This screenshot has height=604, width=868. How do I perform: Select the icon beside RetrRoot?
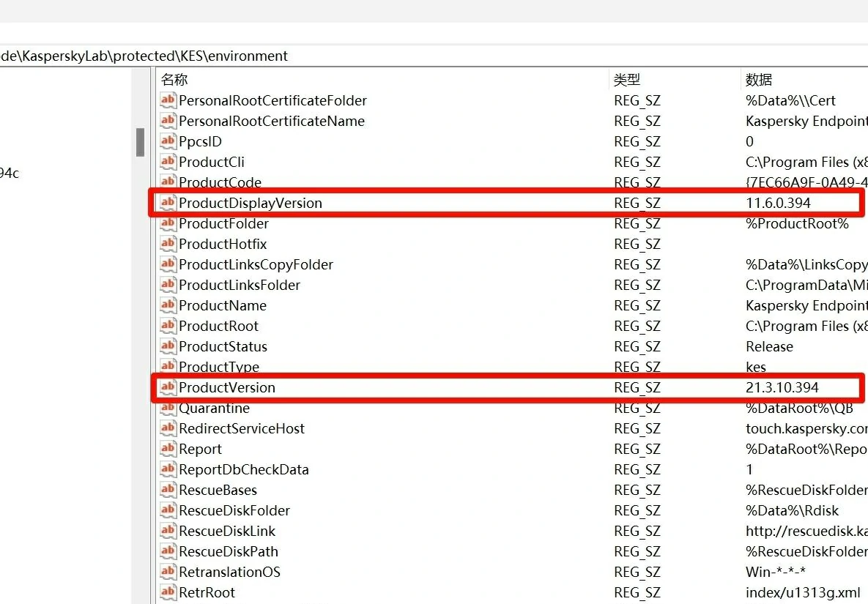[168, 592]
